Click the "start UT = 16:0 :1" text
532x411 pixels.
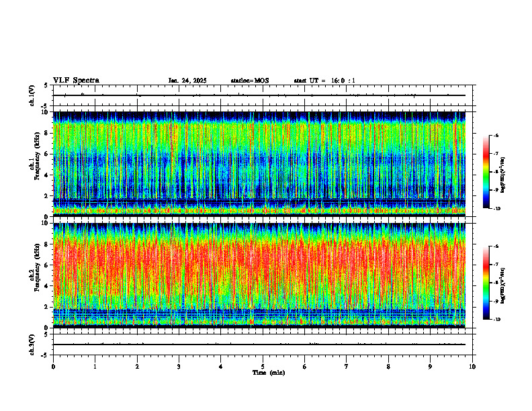[x=324, y=81]
